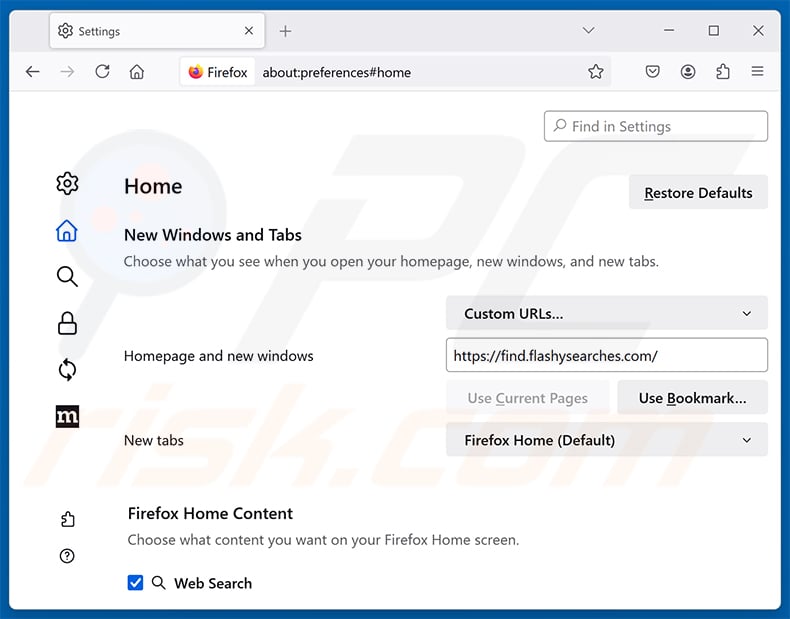
Task: Open the New tabs Firefox Home dropdown
Action: (x=607, y=440)
